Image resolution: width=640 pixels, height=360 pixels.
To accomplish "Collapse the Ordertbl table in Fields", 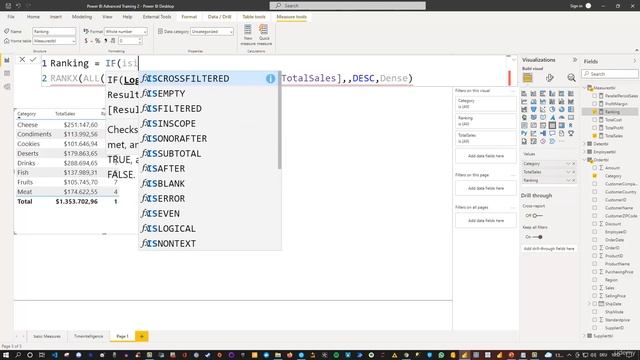I will 585,160.
